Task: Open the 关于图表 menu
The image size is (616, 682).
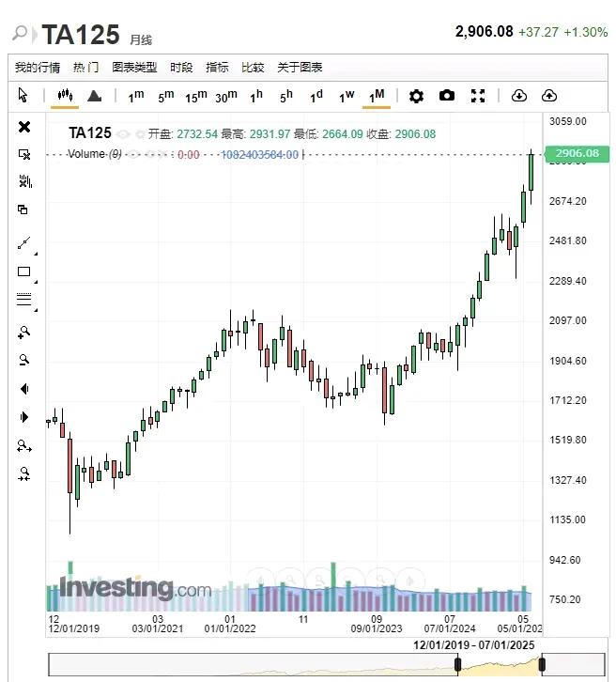Action: tap(300, 68)
